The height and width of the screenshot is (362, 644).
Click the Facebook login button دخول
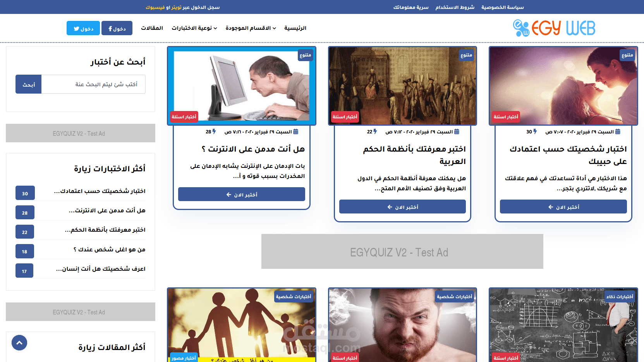[117, 28]
